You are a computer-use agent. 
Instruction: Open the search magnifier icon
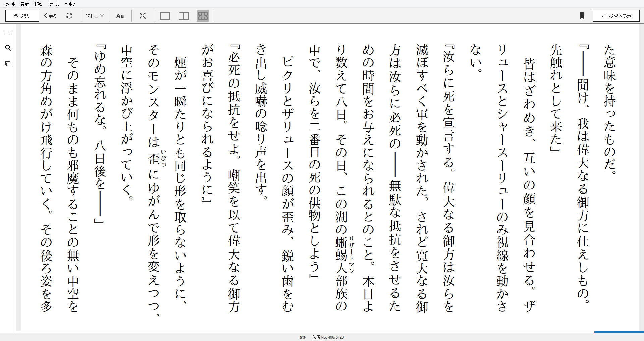(8, 48)
